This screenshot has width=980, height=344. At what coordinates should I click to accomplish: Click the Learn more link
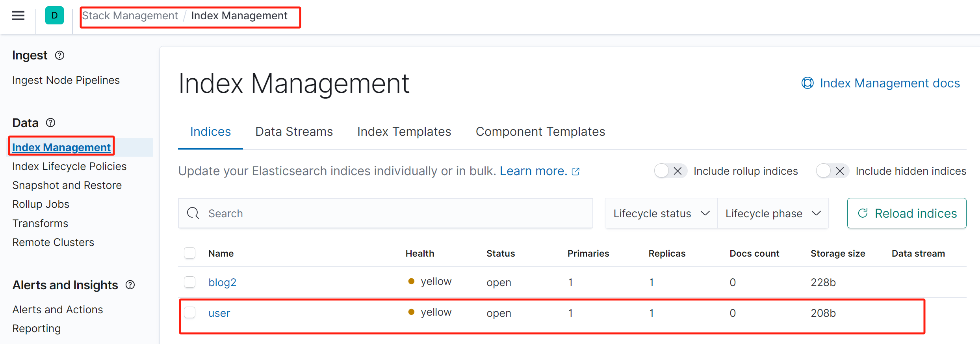coord(533,171)
